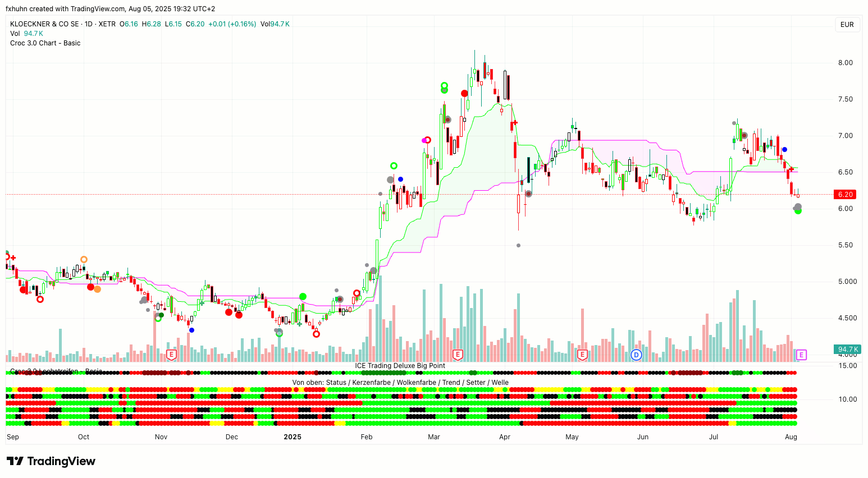
Task: Click the hollow orange circle signal near October
Action: click(84, 259)
